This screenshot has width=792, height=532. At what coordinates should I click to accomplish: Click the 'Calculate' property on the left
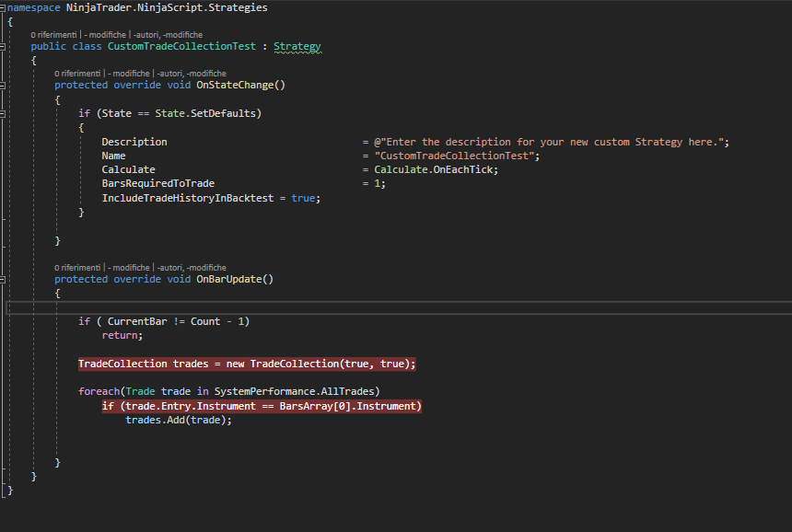tap(128, 169)
